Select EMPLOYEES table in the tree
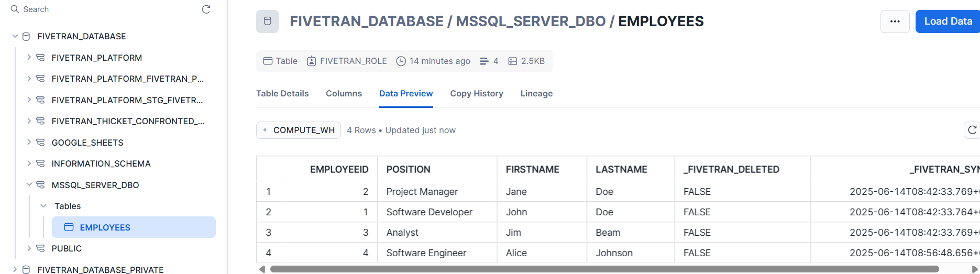980x274 pixels. 134,227
